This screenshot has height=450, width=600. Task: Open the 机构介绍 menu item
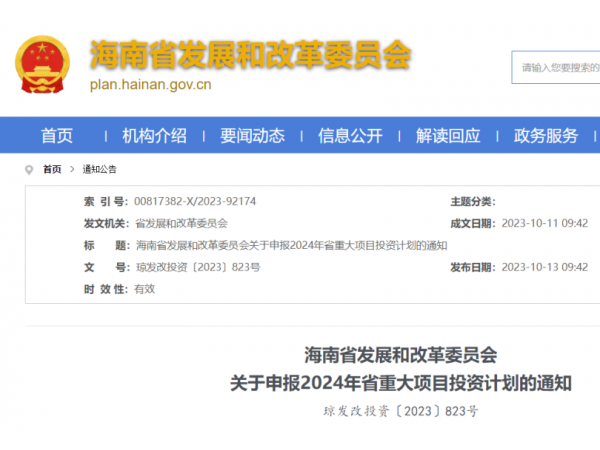tap(154, 136)
